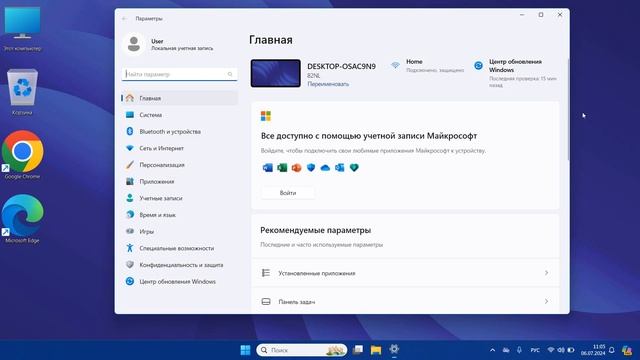Click the Войти sign-in button
The image size is (640, 360).
[x=288, y=193]
